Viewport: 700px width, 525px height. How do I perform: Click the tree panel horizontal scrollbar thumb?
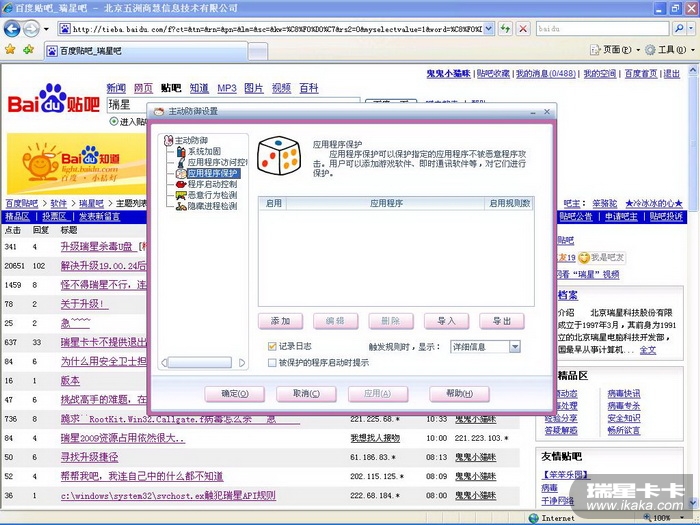click(200, 362)
